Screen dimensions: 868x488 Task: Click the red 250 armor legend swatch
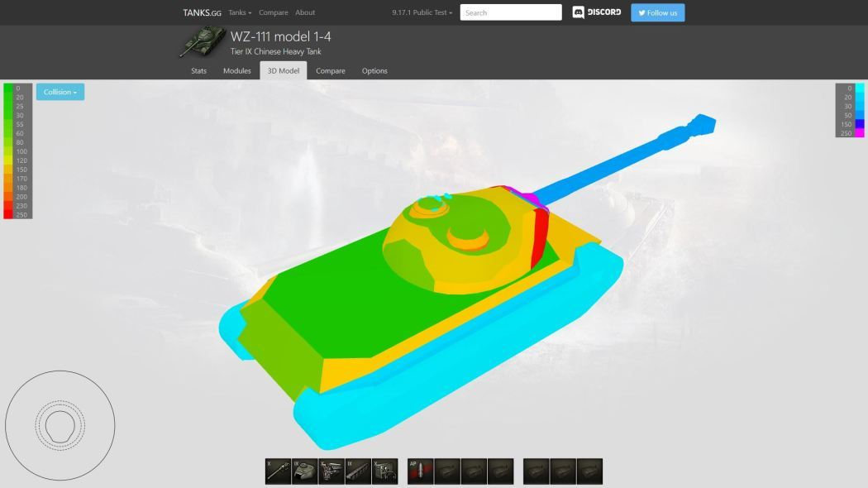click(8, 215)
